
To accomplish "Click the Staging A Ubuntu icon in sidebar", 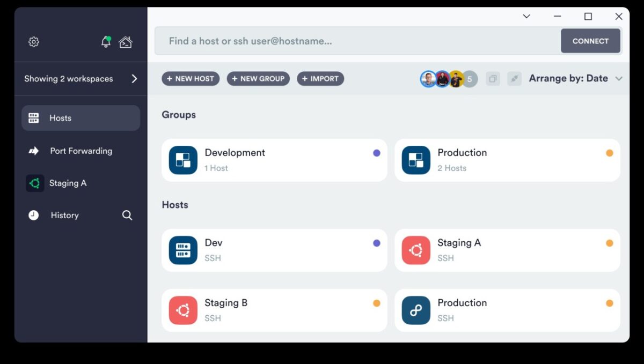I will click(35, 183).
